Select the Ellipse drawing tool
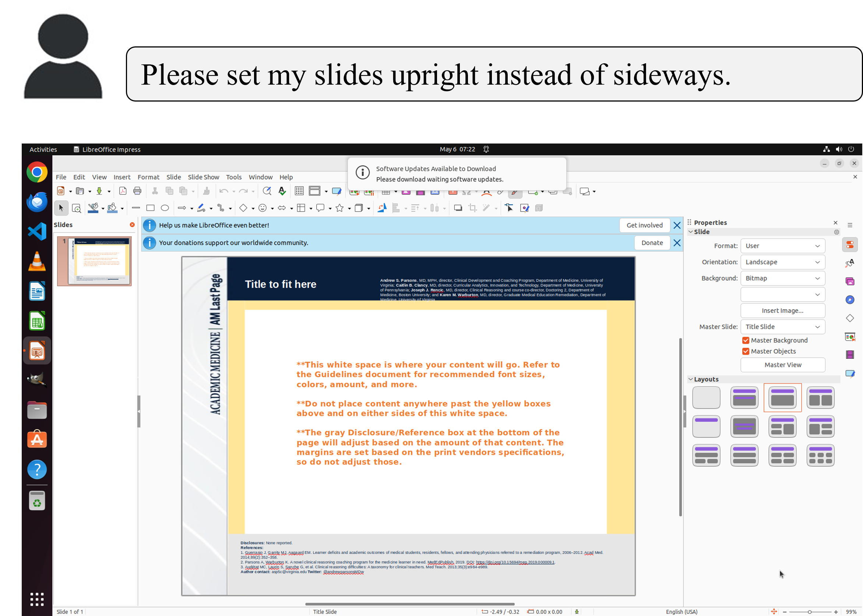This screenshot has width=863, height=616. pos(165,208)
